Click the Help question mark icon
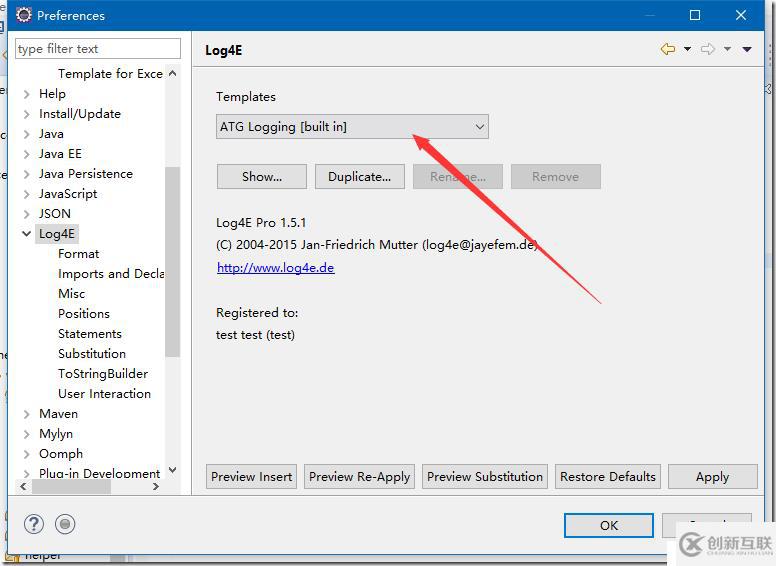Image resolution: width=776 pixels, height=566 pixels. (x=34, y=524)
